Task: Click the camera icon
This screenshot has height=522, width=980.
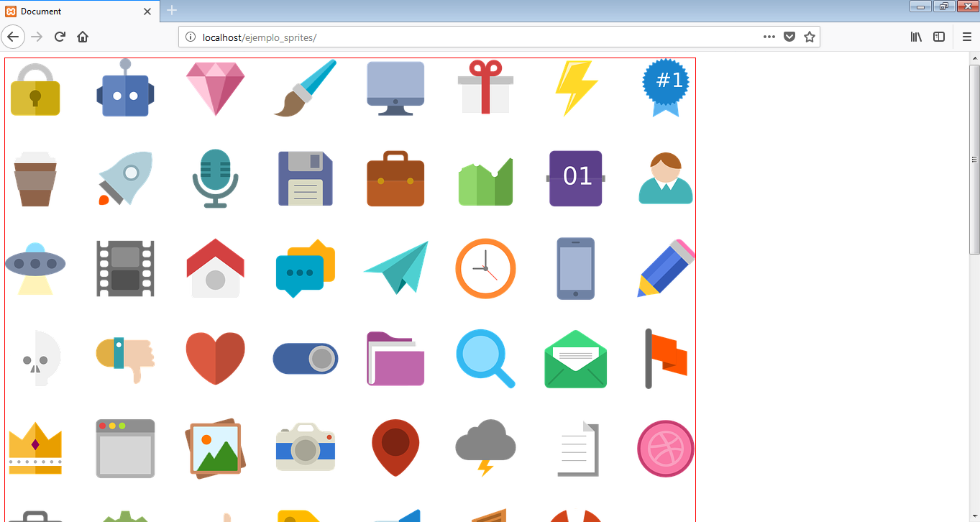Action: pos(305,447)
